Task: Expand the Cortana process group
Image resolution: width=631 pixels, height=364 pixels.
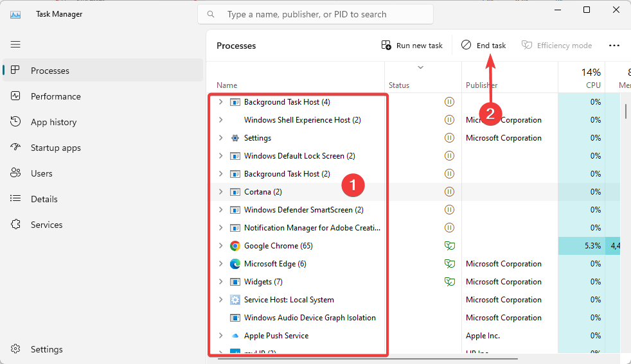Action: [x=220, y=192]
